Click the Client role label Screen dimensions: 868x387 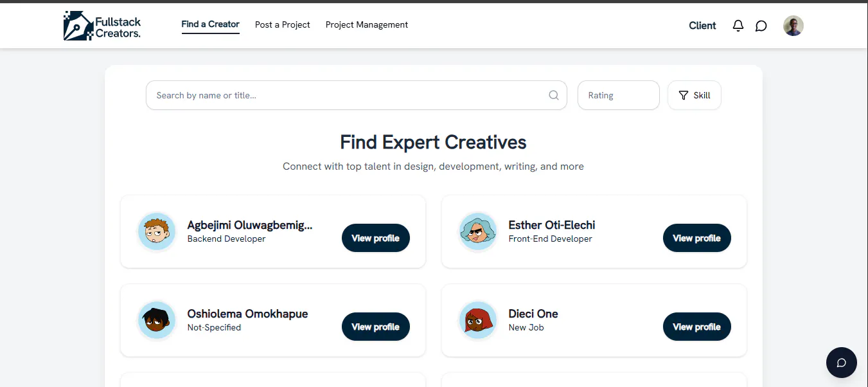(702, 26)
